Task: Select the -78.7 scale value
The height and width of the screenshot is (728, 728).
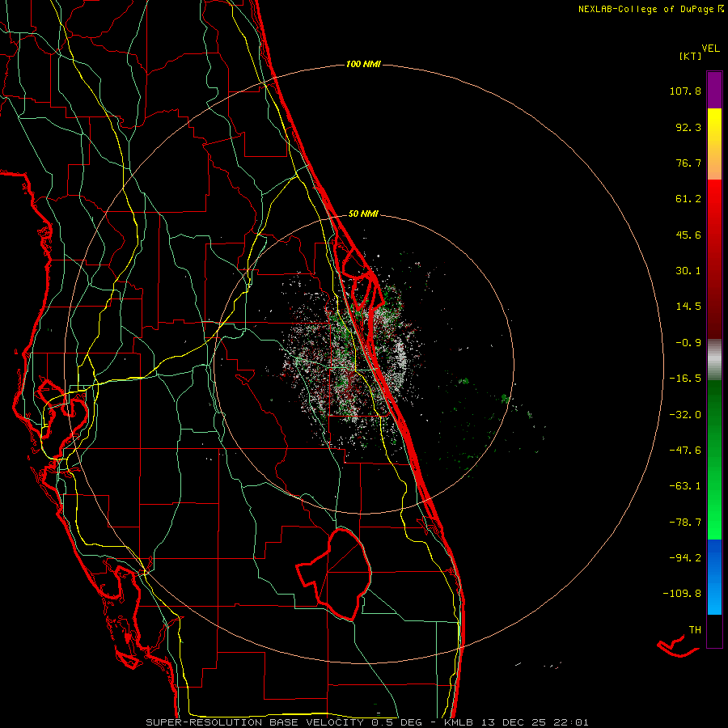Action: [x=685, y=523]
